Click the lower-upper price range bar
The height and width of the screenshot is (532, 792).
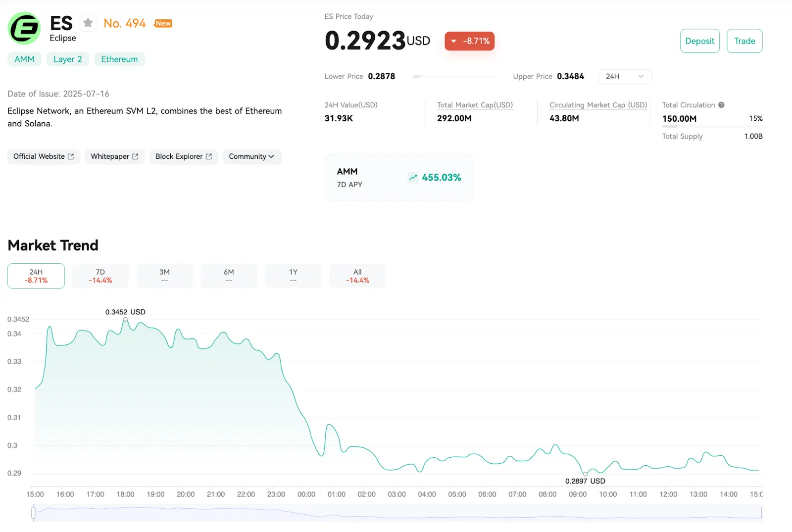[x=454, y=77]
